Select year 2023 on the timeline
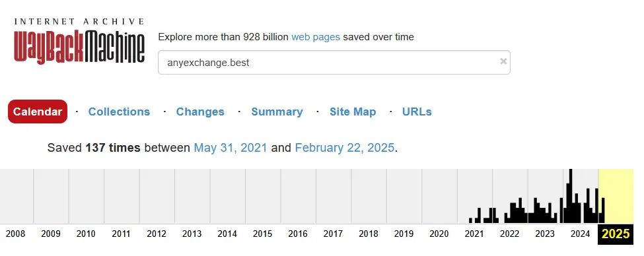The image size is (644, 256). click(x=545, y=234)
